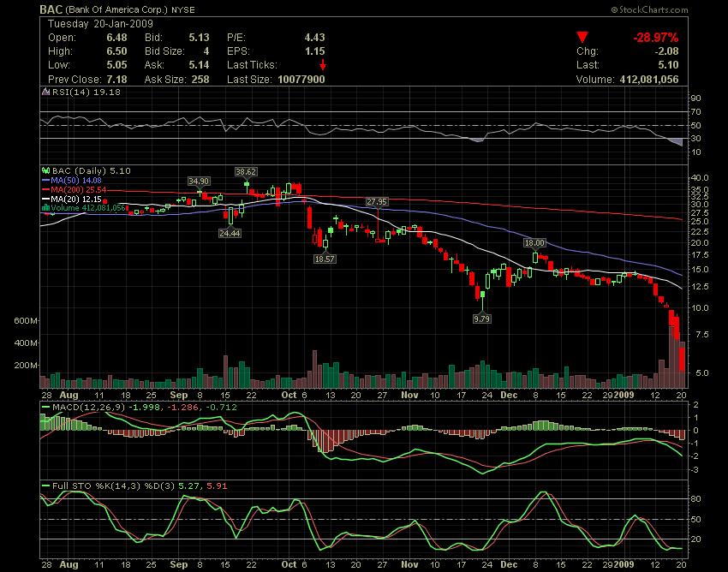Click the "MACD(12,26,9)" indicator label
This screenshot has width=728, height=572.
click(x=89, y=408)
